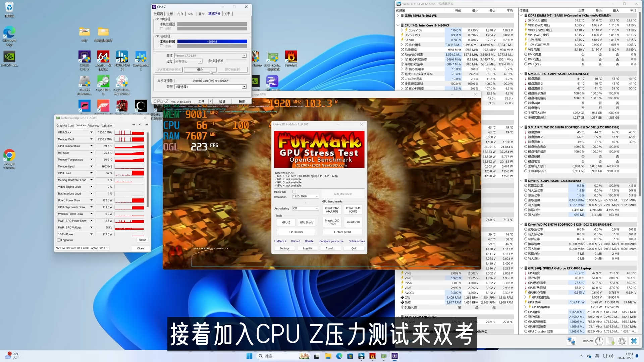Open GPU Temperature sensor dropdown in GPU-Z
644x362 pixels.
tap(91, 146)
